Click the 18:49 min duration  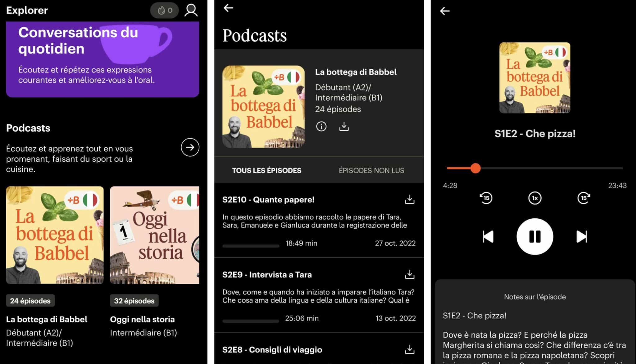[x=301, y=243]
